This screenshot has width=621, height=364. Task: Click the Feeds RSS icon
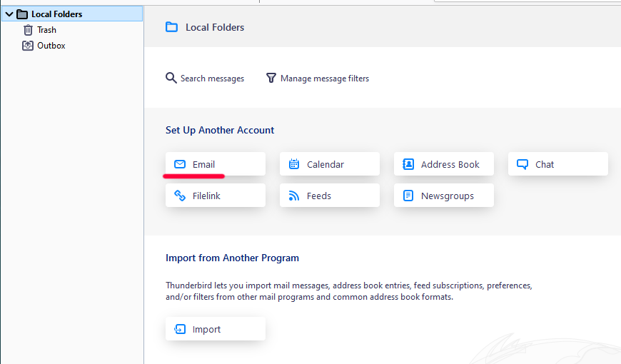coord(294,196)
